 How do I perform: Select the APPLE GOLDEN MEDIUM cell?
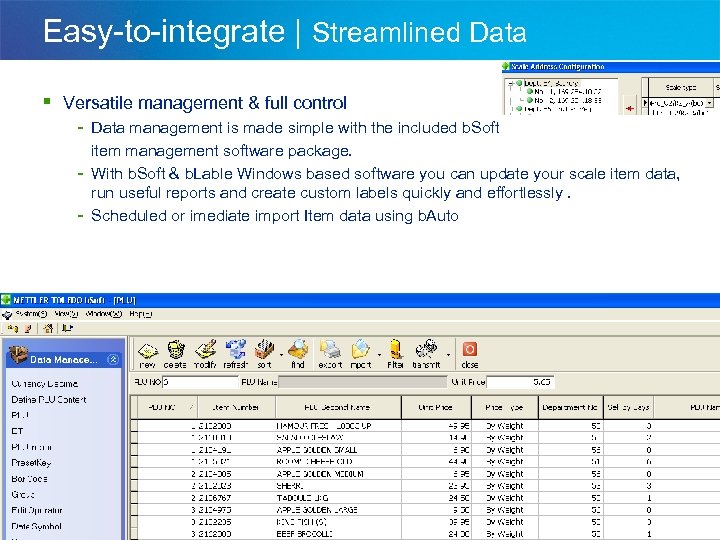pyautogui.click(x=338, y=474)
